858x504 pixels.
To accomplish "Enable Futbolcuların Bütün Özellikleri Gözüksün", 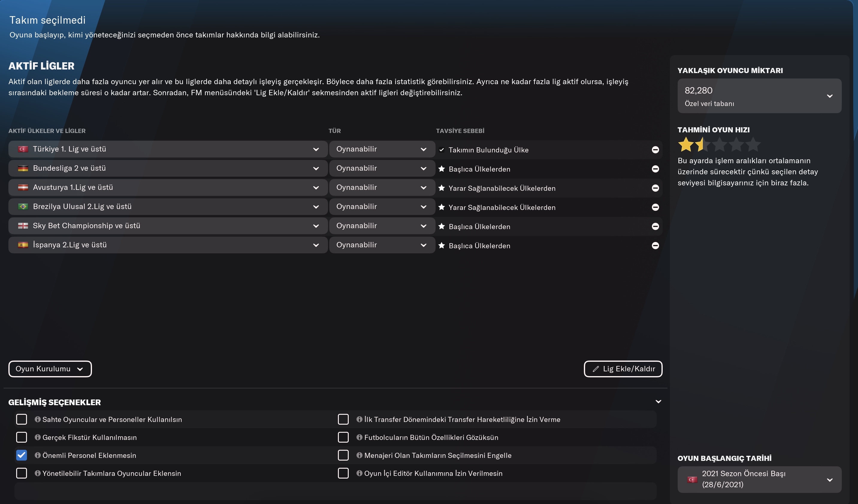I will pyautogui.click(x=343, y=437).
